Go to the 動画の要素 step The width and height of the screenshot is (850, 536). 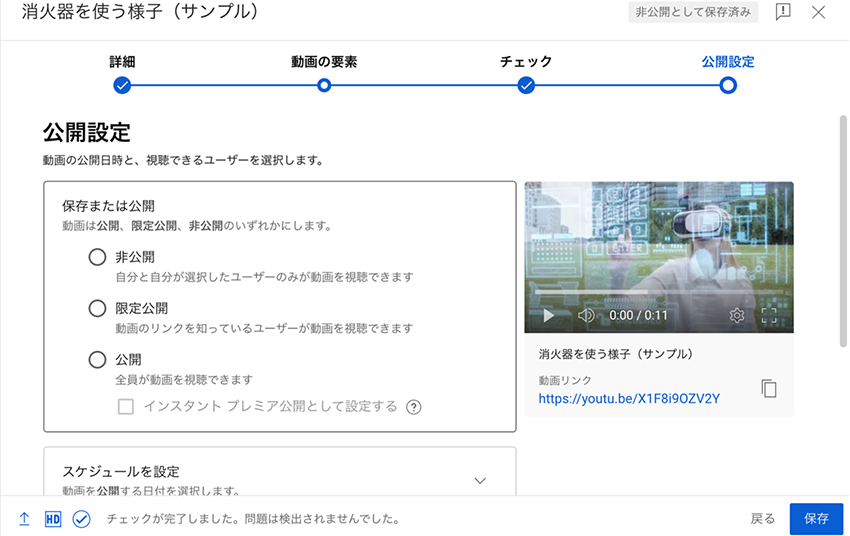click(324, 85)
